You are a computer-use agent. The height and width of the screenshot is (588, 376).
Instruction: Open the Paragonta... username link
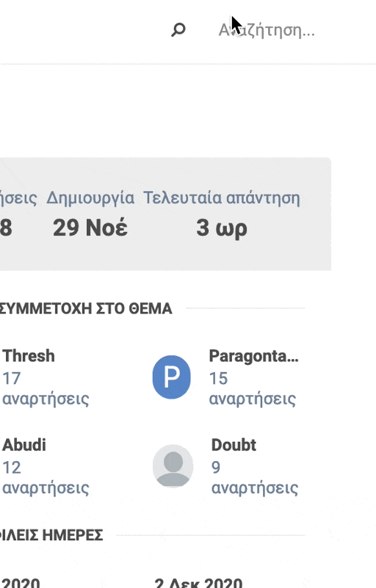coord(253,356)
